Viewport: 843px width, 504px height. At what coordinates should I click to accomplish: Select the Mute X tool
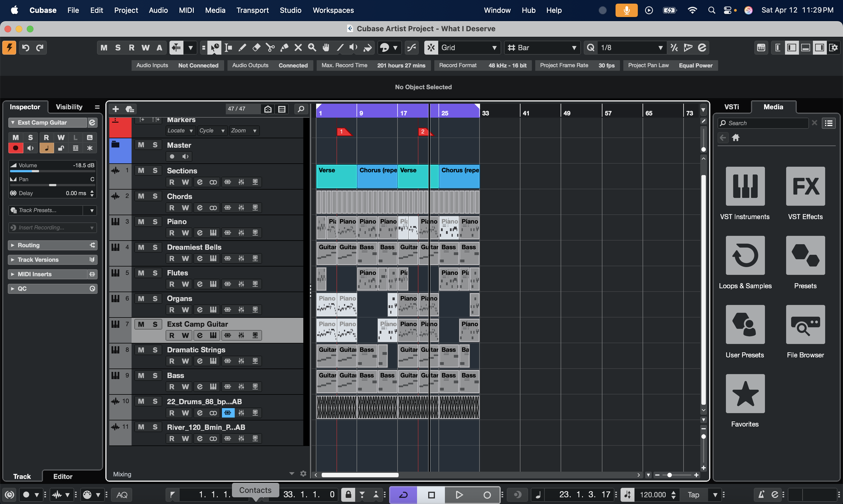[298, 48]
